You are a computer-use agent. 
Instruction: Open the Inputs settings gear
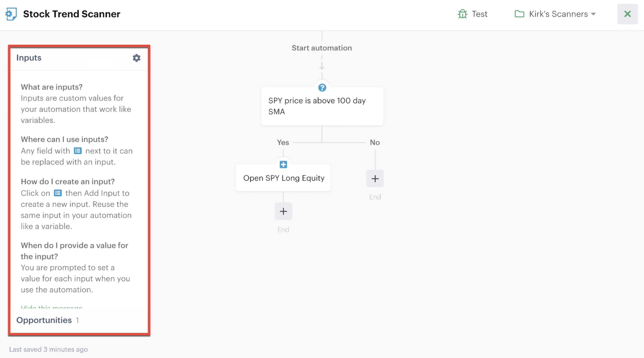pyautogui.click(x=136, y=58)
